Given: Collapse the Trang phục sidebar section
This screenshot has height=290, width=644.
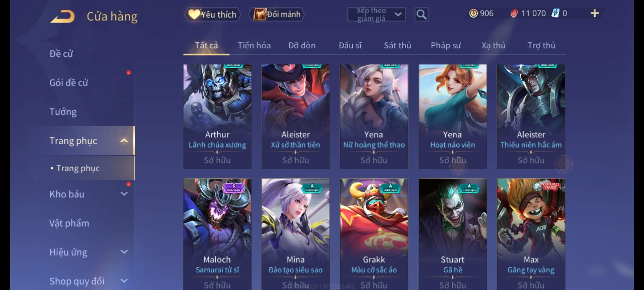Looking at the screenshot, I should [x=124, y=141].
